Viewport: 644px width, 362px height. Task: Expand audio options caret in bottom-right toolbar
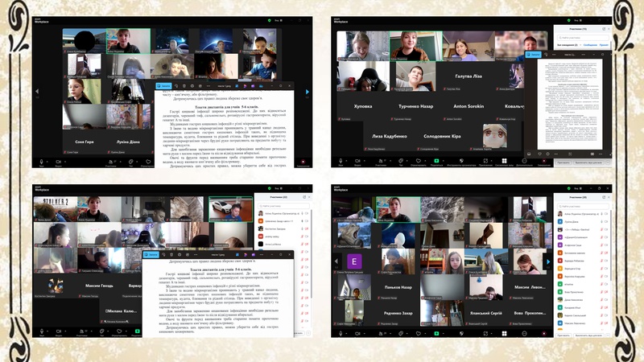[347, 333]
